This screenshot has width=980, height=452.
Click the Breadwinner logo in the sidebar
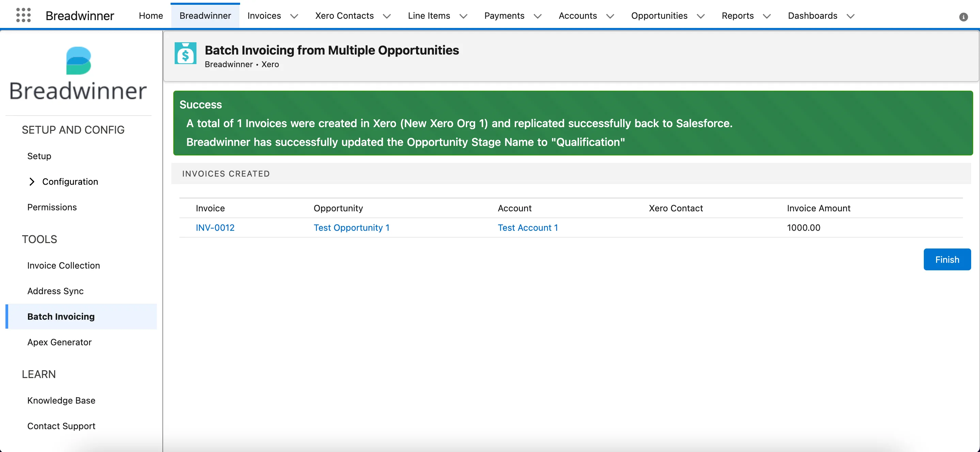point(78,73)
